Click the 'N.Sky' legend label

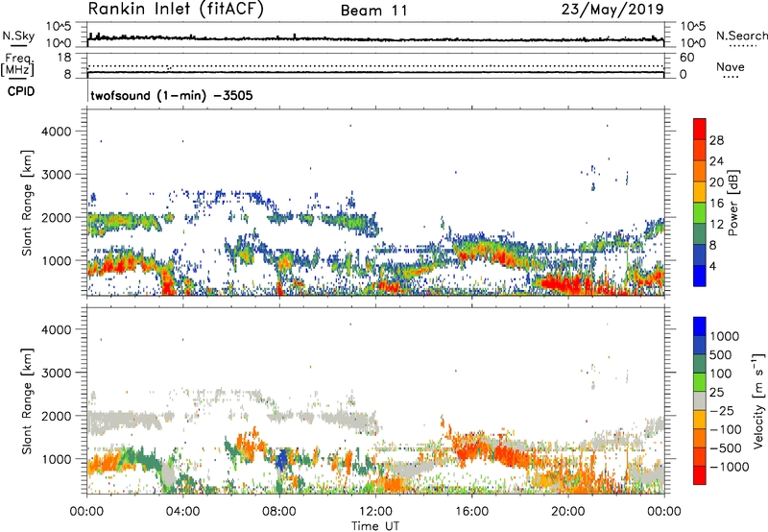[x=18, y=36]
